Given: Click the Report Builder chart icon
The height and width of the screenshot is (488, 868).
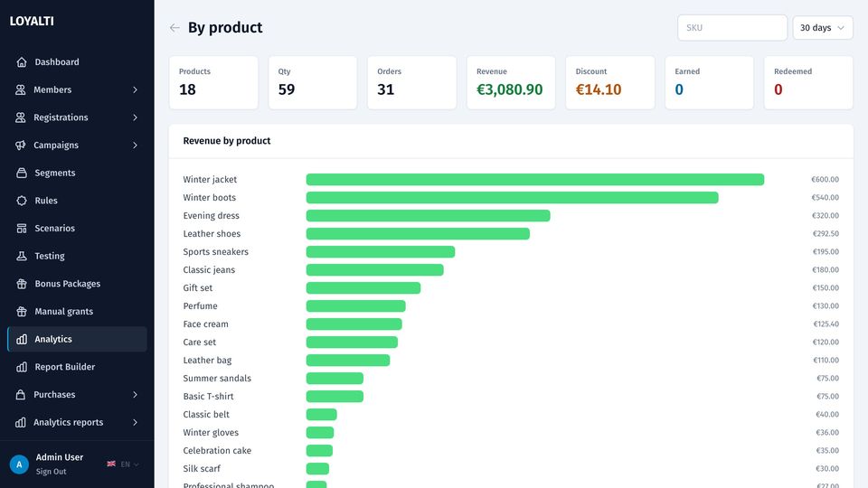Looking at the screenshot, I should coord(22,367).
